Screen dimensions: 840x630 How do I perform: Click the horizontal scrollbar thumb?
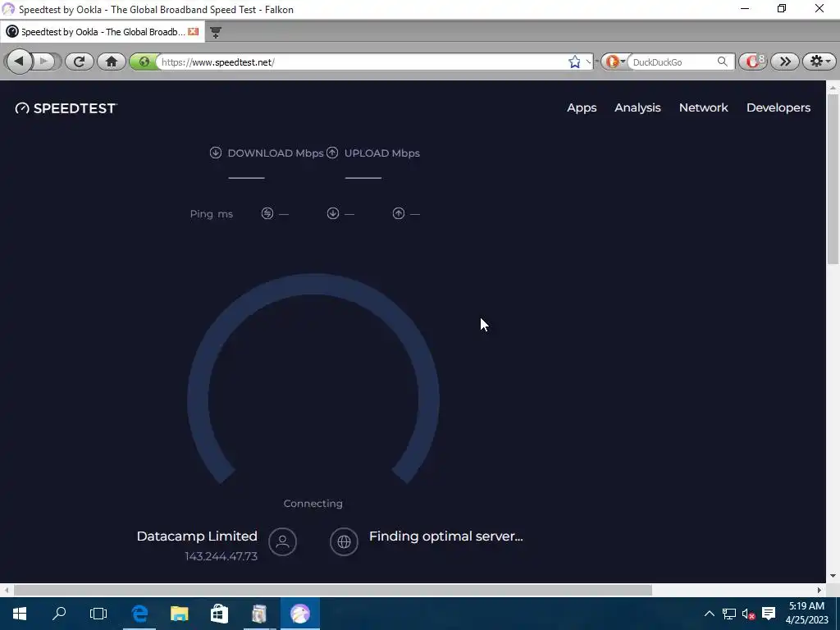tap(333, 590)
